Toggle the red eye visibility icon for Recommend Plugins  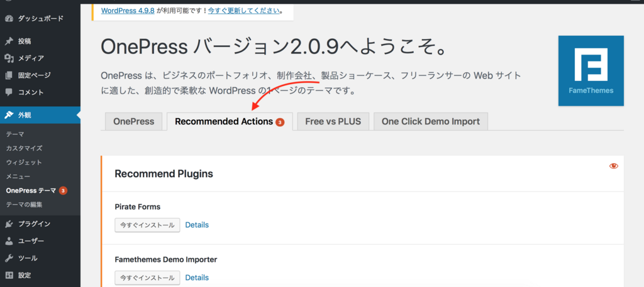click(x=614, y=166)
